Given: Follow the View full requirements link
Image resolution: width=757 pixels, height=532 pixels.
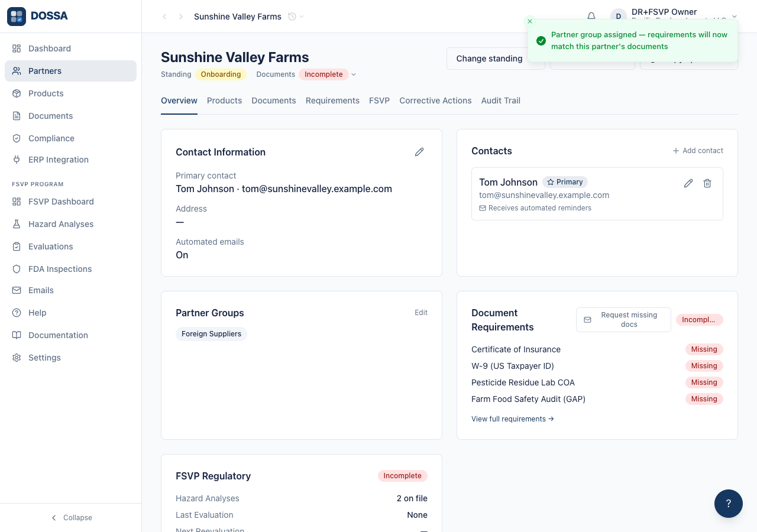Looking at the screenshot, I should (x=513, y=419).
